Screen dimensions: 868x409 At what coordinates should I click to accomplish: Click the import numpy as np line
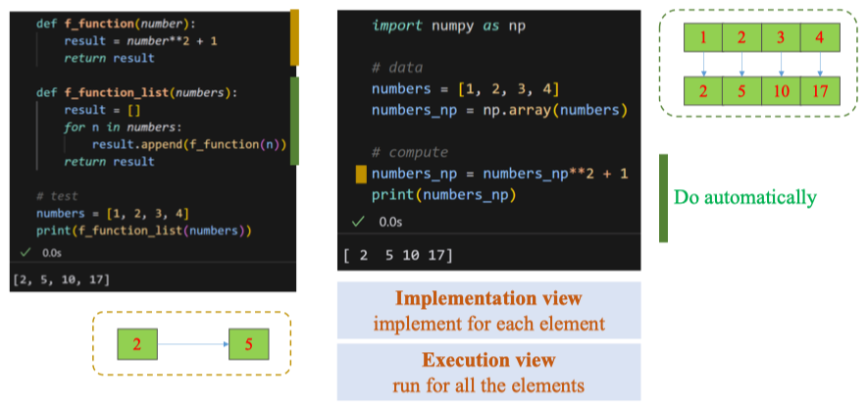pos(448,25)
